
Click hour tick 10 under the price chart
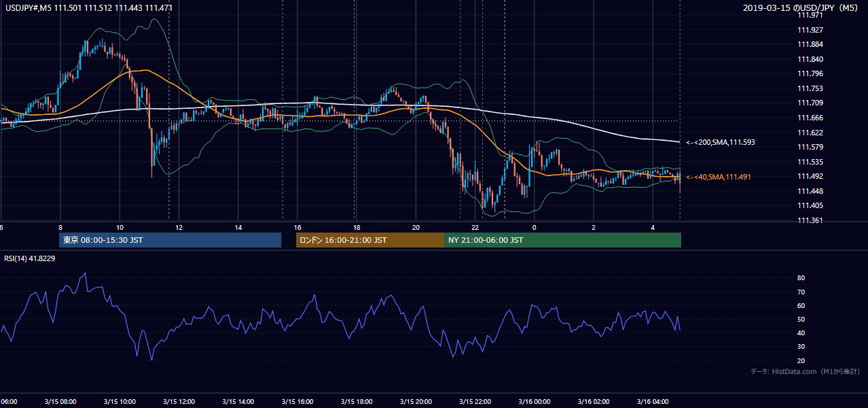(120, 227)
